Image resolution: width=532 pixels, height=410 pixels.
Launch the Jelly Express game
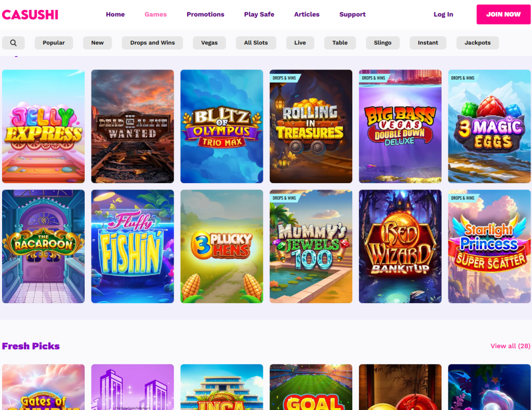[x=43, y=126]
